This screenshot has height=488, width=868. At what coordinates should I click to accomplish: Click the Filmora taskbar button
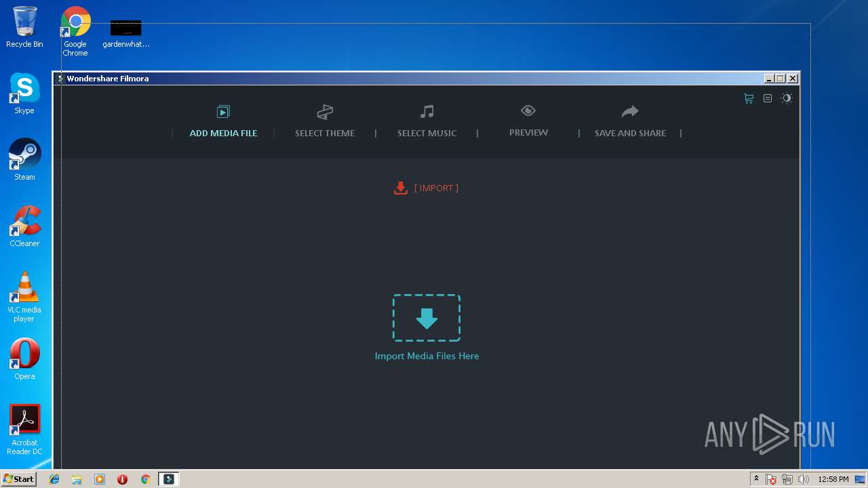(169, 479)
